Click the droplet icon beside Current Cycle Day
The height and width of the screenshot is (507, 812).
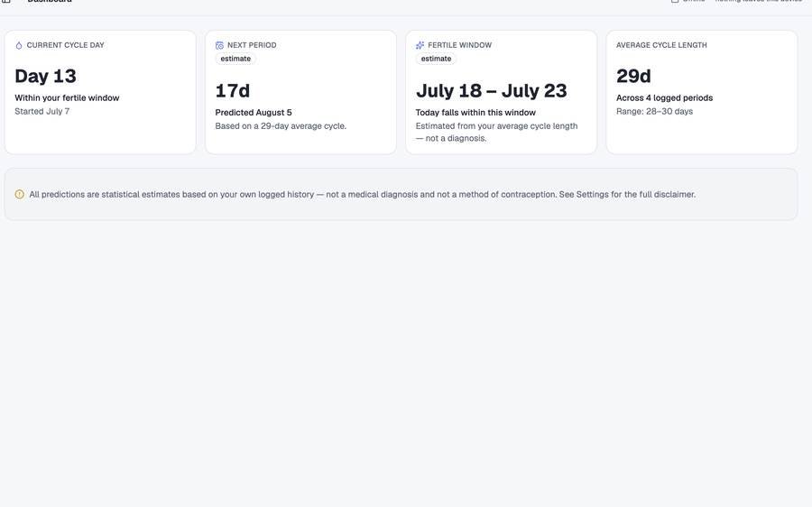tap(19, 46)
